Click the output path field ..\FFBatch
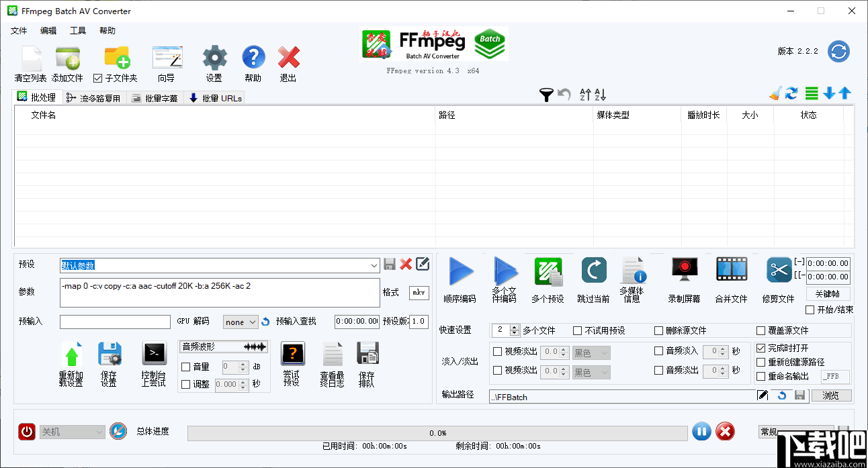Image resolution: width=868 pixels, height=468 pixels. (x=622, y=396)
